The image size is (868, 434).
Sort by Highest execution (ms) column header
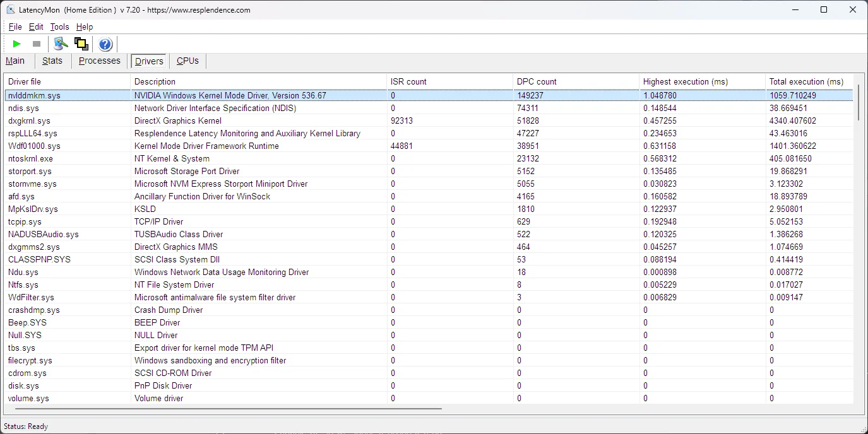click(x=703, y=81)
